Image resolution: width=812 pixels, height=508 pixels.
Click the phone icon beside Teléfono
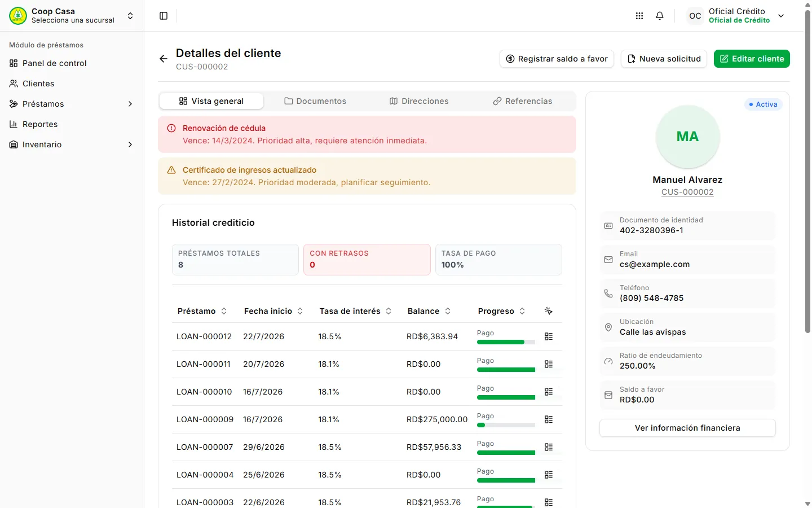tap(608, 294)
